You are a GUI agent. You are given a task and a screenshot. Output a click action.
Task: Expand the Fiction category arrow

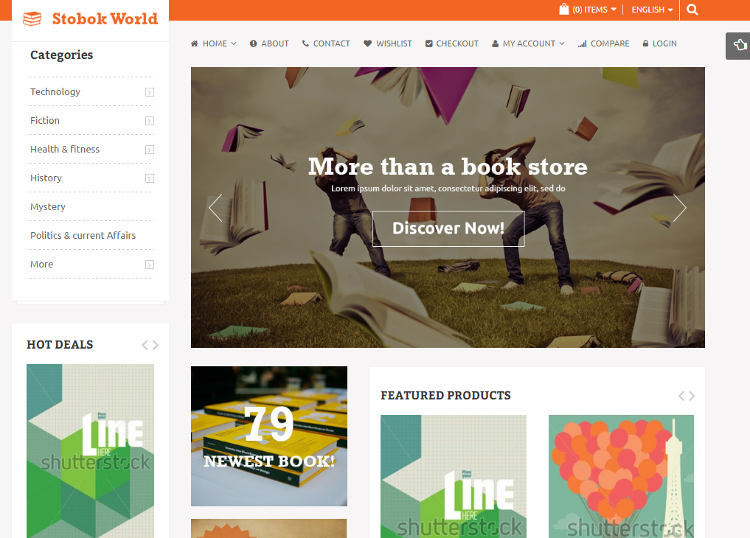click(x=149, y=121)
